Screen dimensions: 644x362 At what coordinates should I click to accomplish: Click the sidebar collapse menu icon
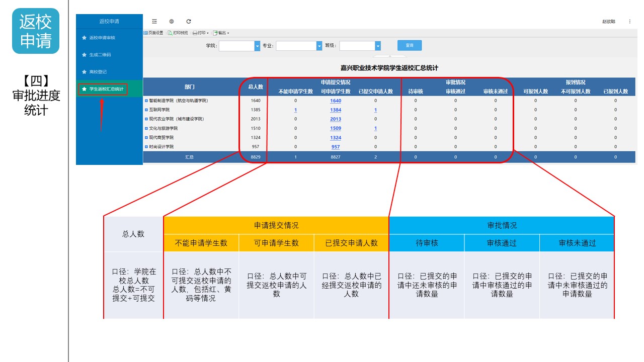[x=154, y=22]
